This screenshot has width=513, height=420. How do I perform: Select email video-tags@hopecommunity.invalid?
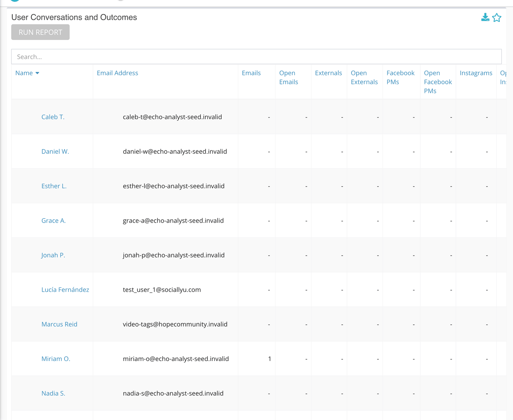[x=175, y=324]
